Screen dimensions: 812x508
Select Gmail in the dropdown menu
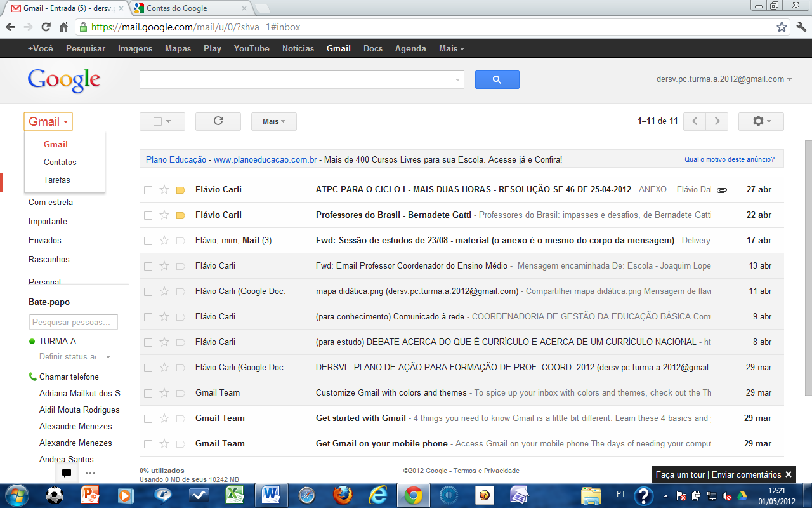(x=56, y=144)
